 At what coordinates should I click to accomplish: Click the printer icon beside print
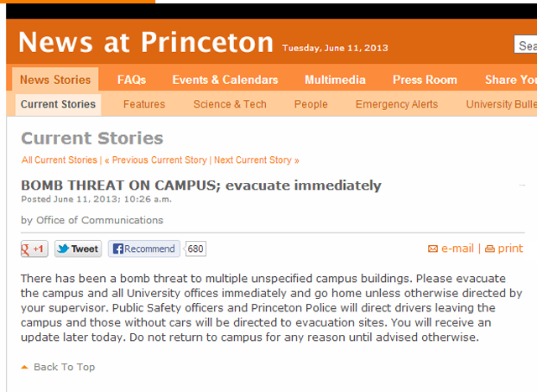pos(490,249)
